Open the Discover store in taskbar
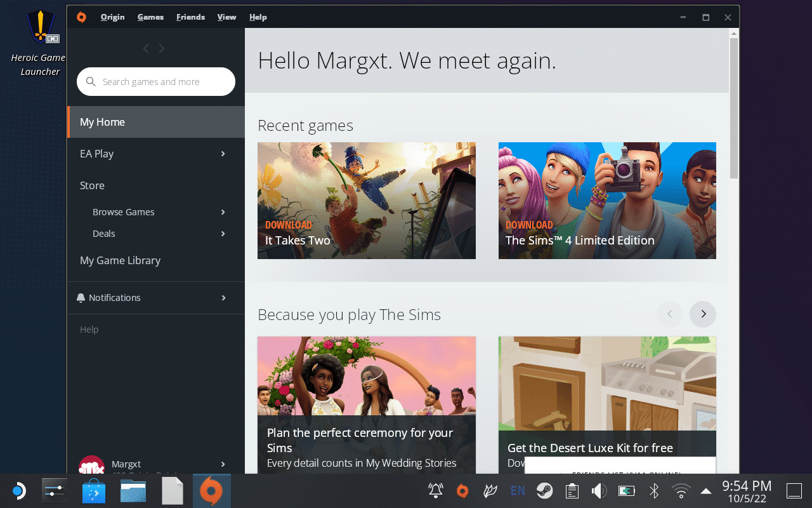812x508 pixels. pos(94,491)
